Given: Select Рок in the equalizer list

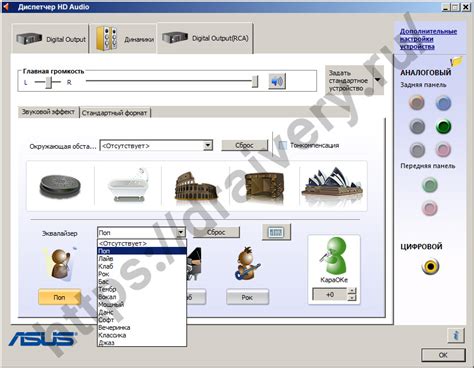Looking at the screenshot, I should point(142,274).
